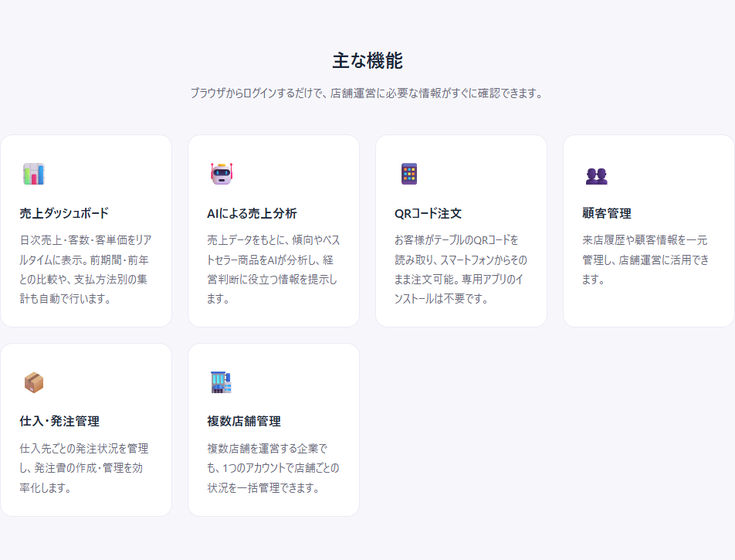Screen dimensions: 735x560
Task: Click the two-people icon for 顧客管理
Action: pyautogui.click(x=596, y=176)
